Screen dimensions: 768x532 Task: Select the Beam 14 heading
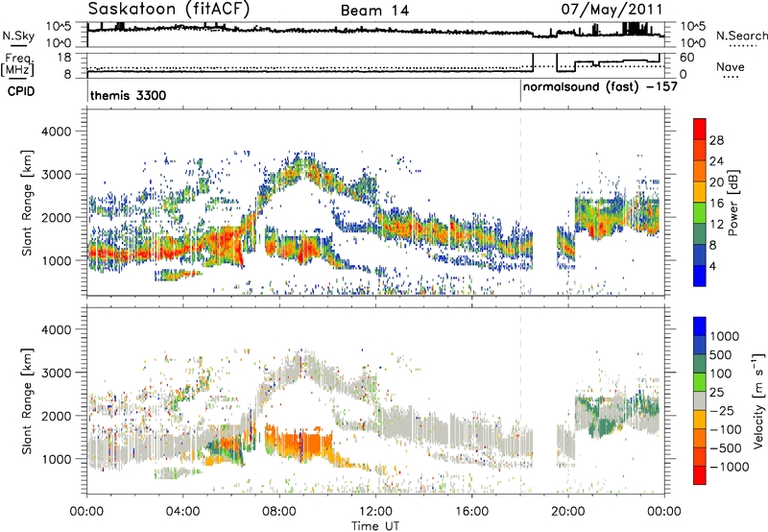374,11
